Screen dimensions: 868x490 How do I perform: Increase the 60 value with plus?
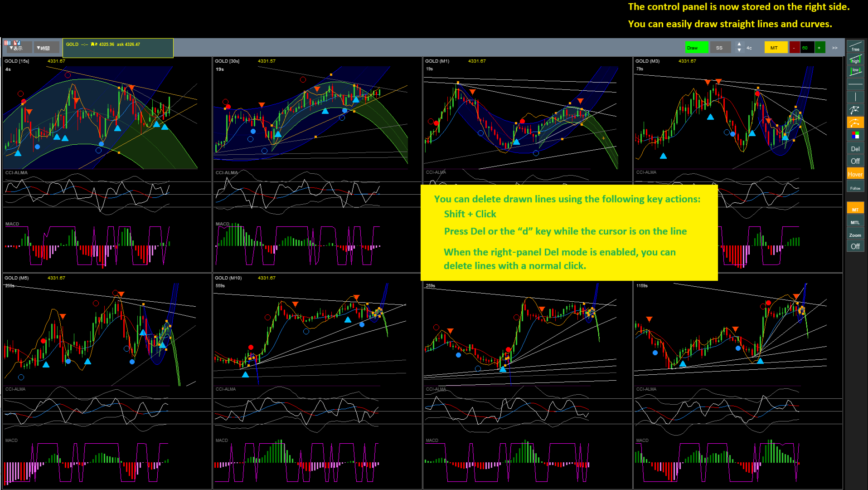pos(819,48)
